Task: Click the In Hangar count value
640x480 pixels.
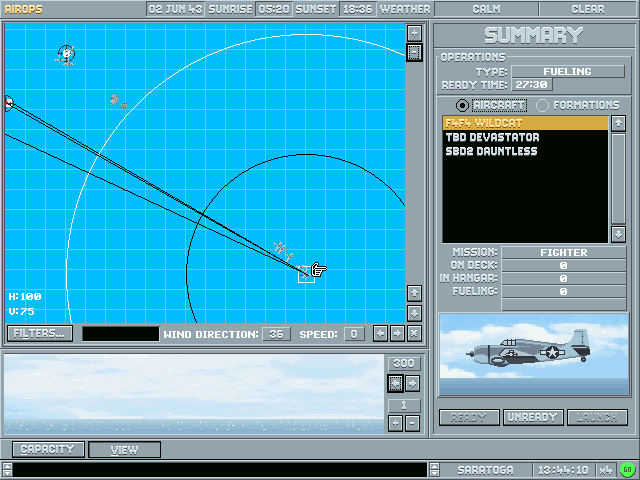Action: pos(564,278)
